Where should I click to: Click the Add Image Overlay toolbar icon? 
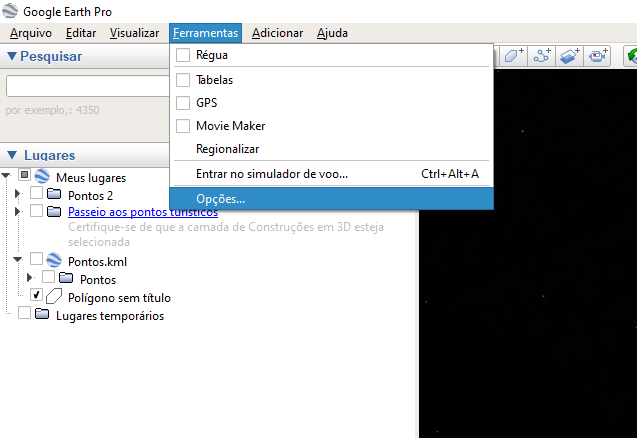[571, 56]
